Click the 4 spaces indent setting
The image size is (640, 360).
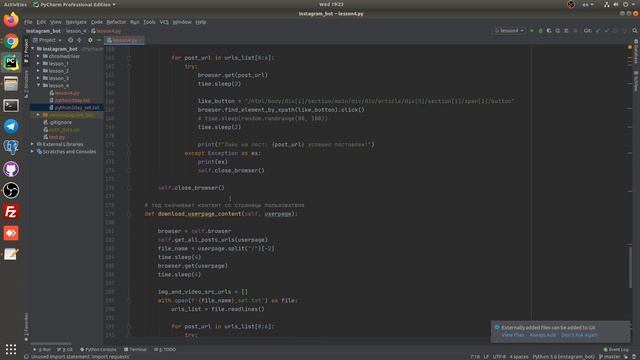tap(519, 357)
